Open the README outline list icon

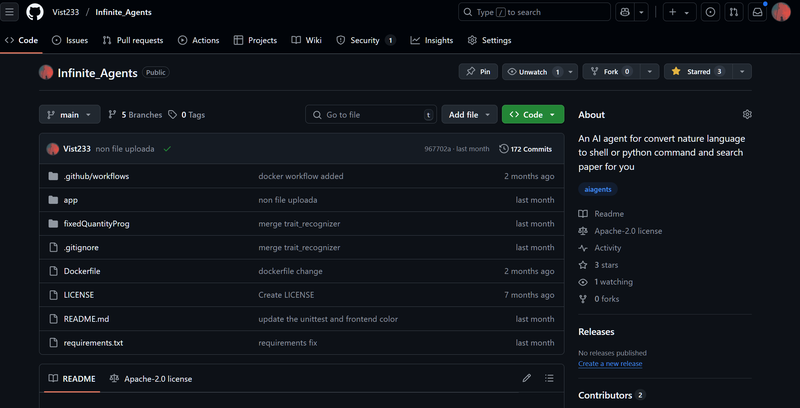pyautogui.click(x=549, y=378)
